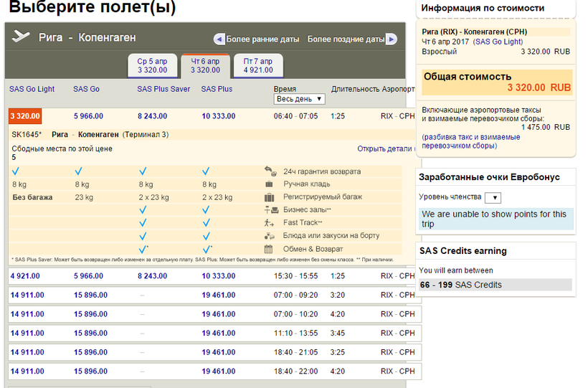Switch to Wed 5 Apr date tab
The image size is (588, 388).
pos(152,66)
